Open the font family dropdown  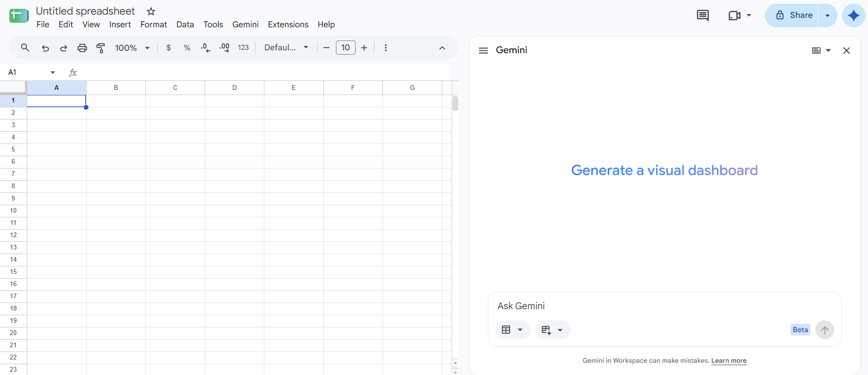[286, 48]
